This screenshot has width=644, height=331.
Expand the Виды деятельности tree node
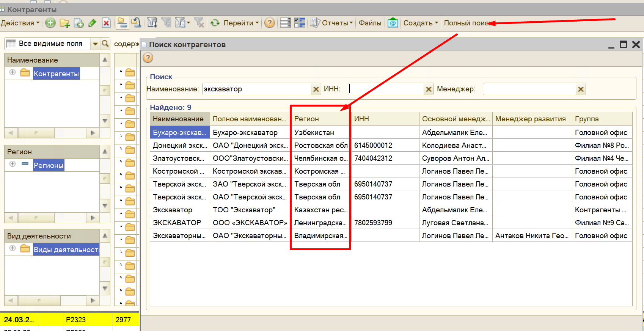(13, 248)
